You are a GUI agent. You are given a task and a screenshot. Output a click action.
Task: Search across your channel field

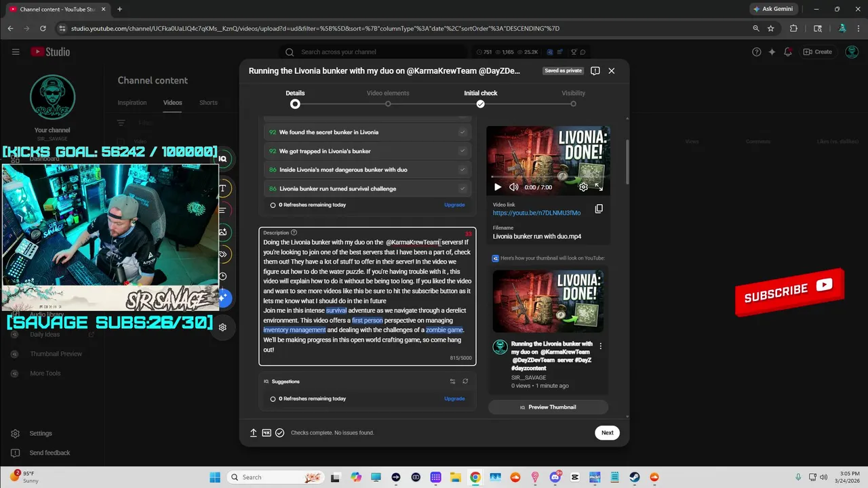374,52
